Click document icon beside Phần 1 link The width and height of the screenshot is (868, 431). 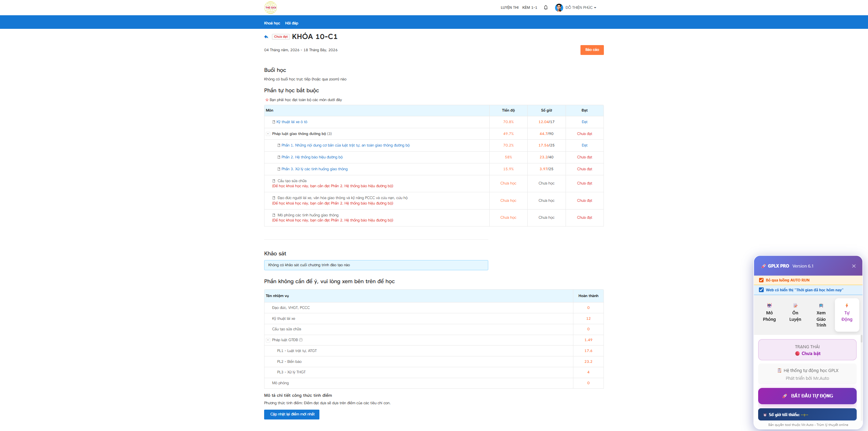click(x=279, y=145)
